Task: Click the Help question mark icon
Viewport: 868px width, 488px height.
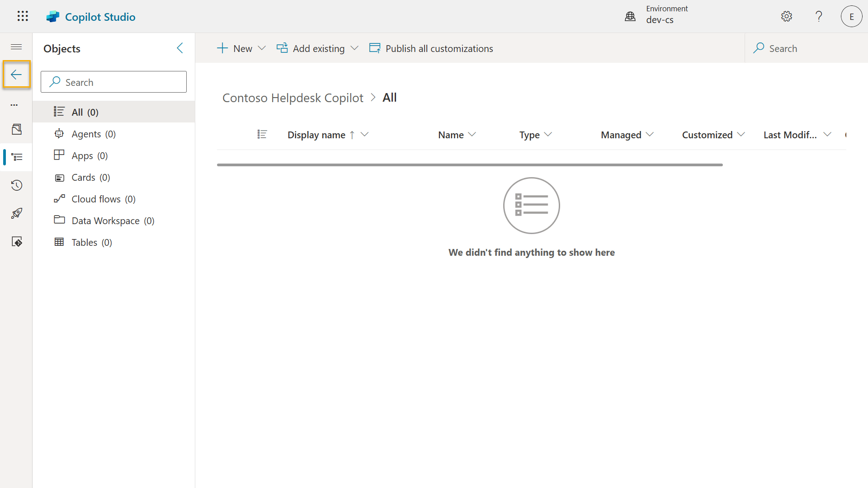Action: click(x=819, y=17)
